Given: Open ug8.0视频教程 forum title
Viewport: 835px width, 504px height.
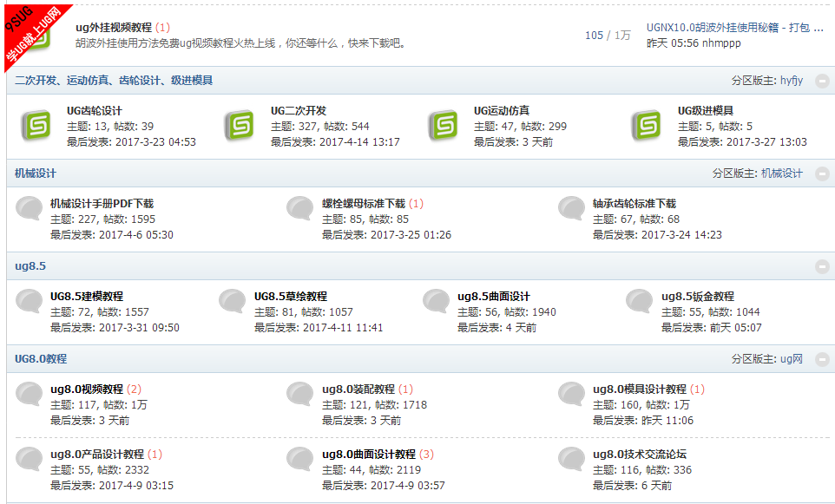Looking at the screenshot, I should tap(87, 389).
